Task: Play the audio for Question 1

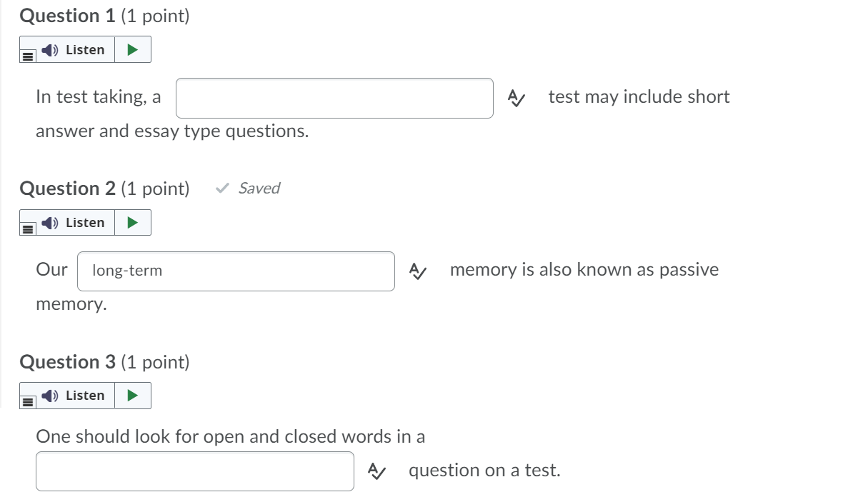Action: (x=132, y=49)
